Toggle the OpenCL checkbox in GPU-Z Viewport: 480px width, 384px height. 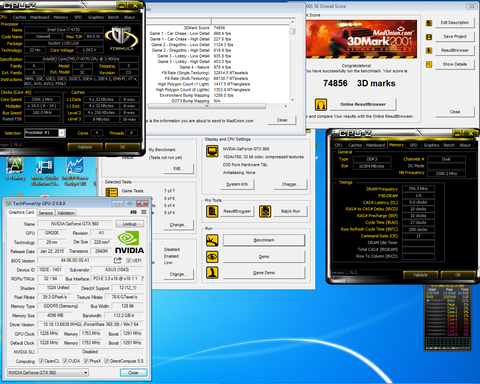(x=41, y=361)
